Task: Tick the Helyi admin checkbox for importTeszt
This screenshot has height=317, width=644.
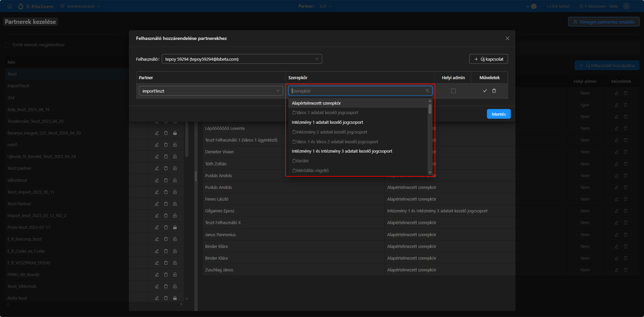Action: click(453, 91)
